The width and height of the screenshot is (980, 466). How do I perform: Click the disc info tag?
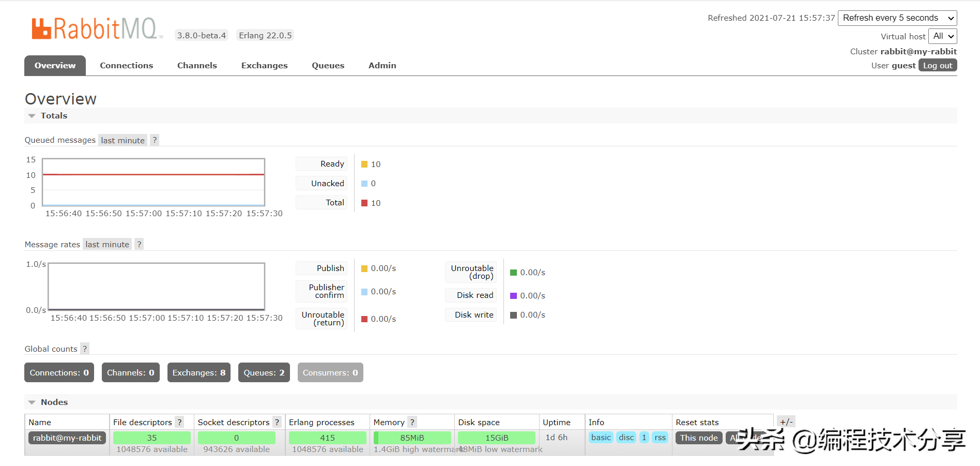pyautogui.click(x=626, y=438)
